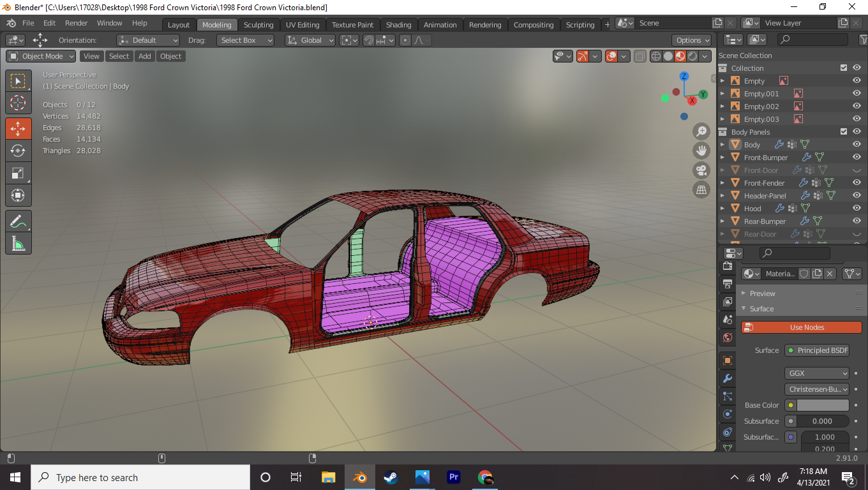This screenshot has height=490, width=868.
Task: Toggle the camera view icon
Action: coord(701,170)
